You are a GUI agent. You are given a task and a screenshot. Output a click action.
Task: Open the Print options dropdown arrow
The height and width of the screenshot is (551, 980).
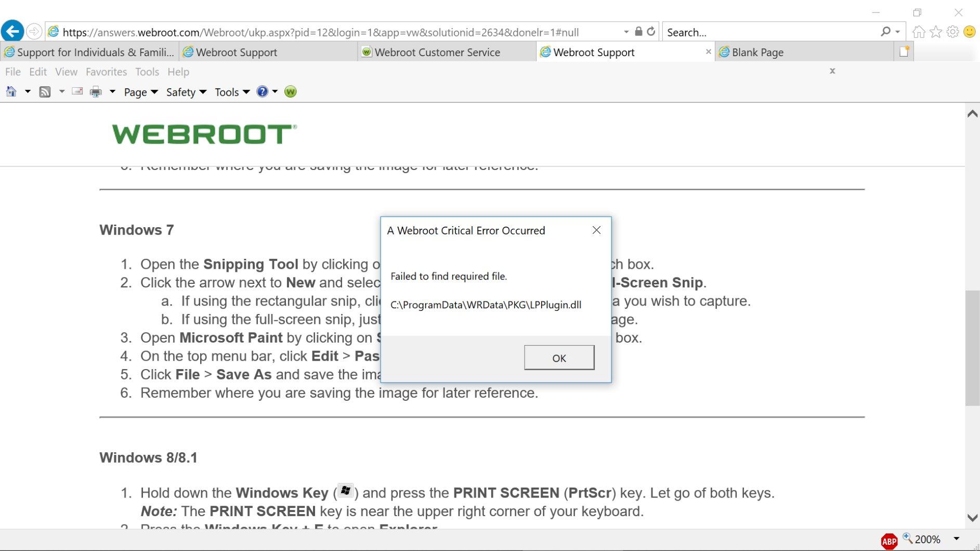click(x=112, y=92)
